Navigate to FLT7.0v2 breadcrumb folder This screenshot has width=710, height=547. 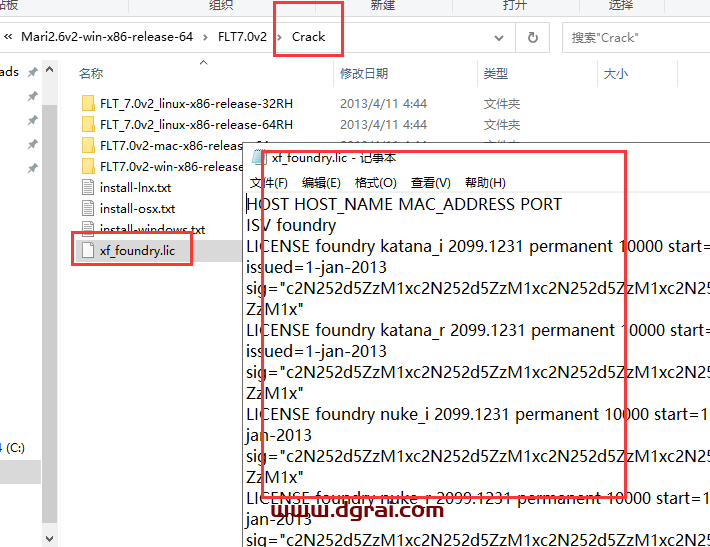pyautogui.click(x=242, y=37)
